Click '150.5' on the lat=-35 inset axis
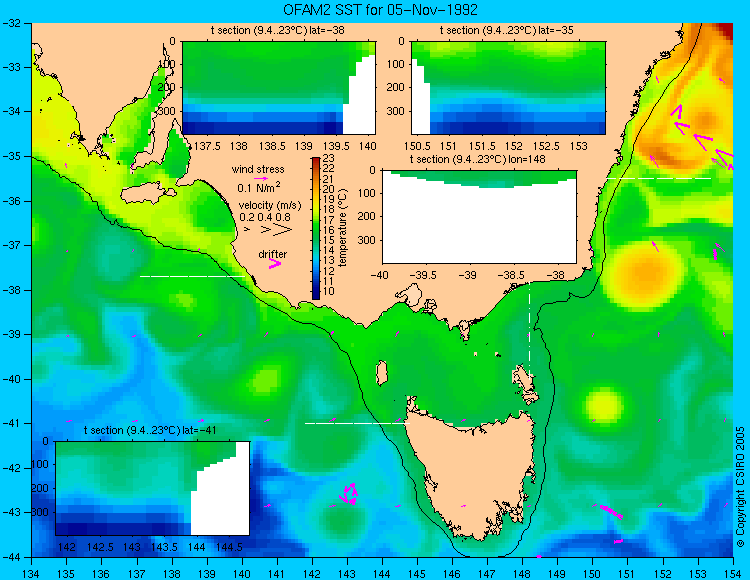Screen dimensions: 750x580 (x=416, y=146)
